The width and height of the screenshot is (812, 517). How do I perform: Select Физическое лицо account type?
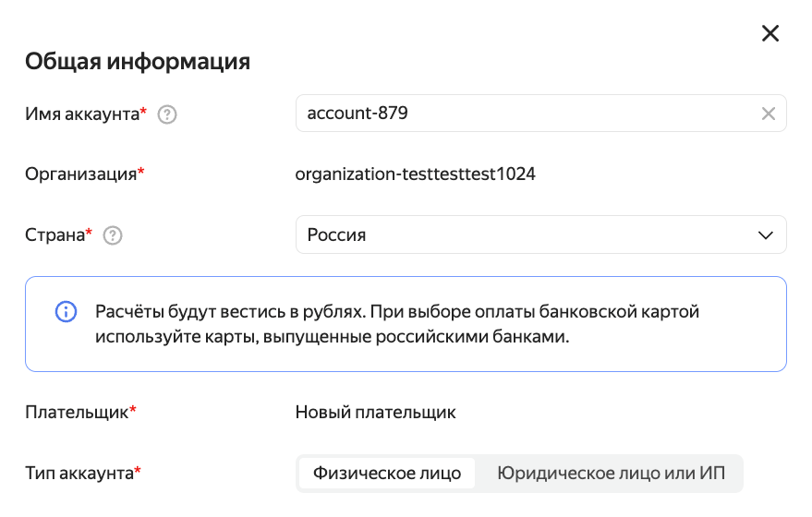coord(387,473)
